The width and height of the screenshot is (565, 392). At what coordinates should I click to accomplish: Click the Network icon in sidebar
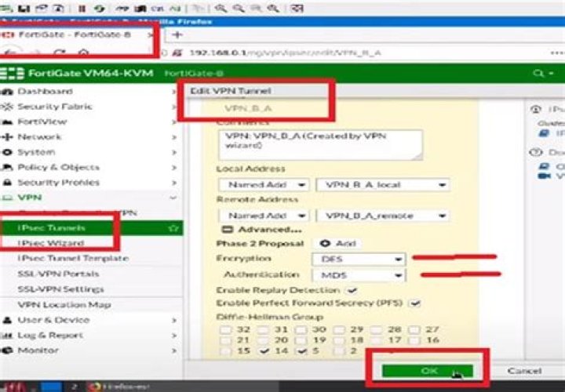pyautogui.click(x=6, y=137)
